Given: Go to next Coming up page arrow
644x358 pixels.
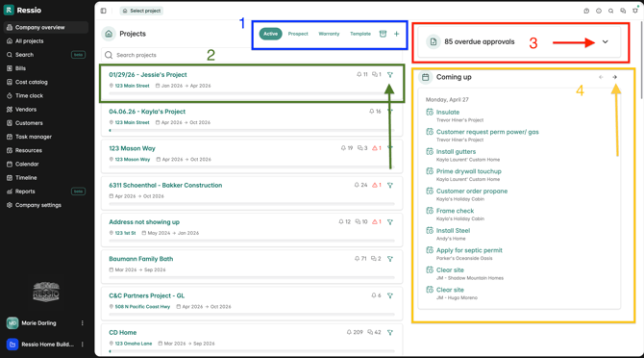Looking at the screenshot, I should (x=615, y=77).
